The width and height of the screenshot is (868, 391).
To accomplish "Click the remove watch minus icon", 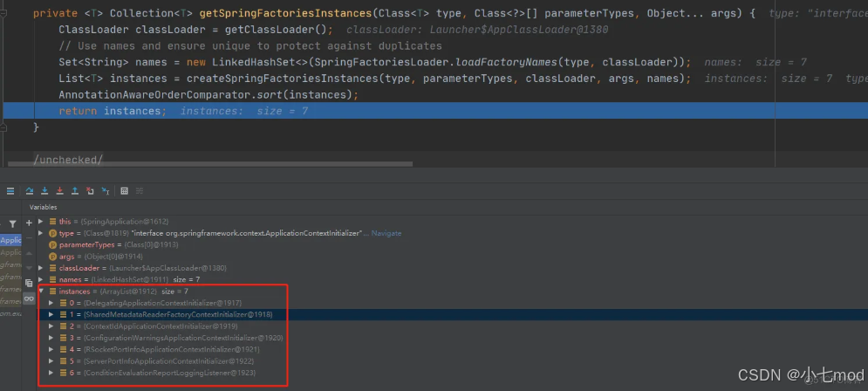I will [x=30, y=238].
